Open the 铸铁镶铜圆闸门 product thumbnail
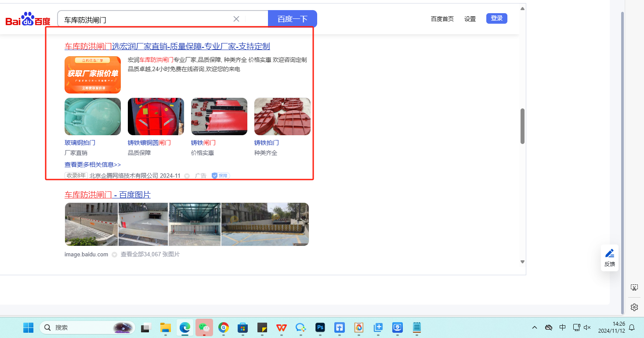 coord(156,116)
